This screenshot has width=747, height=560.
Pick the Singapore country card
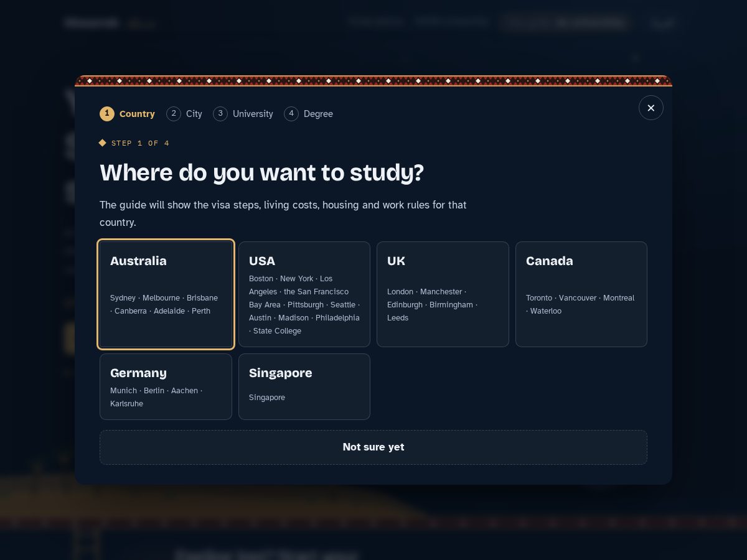[304, 386]
